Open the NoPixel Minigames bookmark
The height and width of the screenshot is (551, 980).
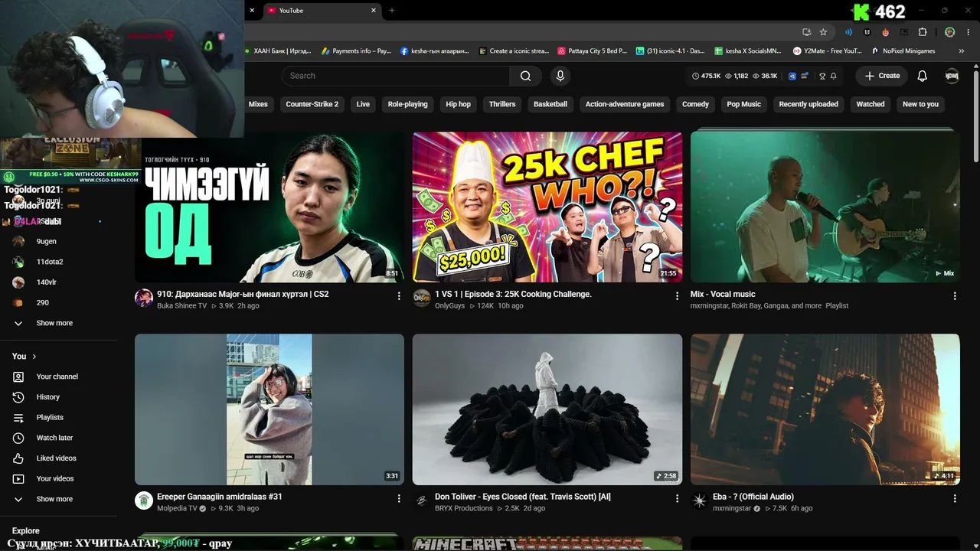pos(903,51)
